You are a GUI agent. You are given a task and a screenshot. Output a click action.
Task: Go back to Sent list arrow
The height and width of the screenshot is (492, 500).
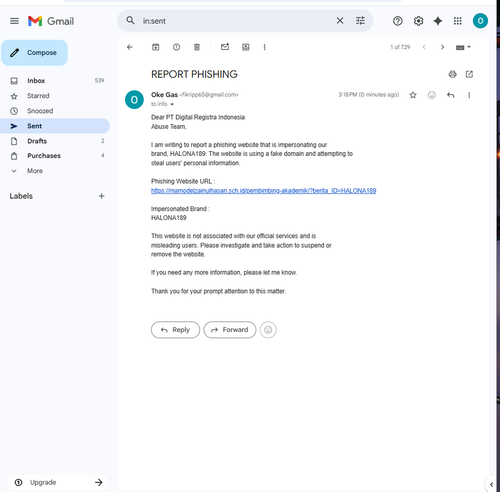click(130, 47)
